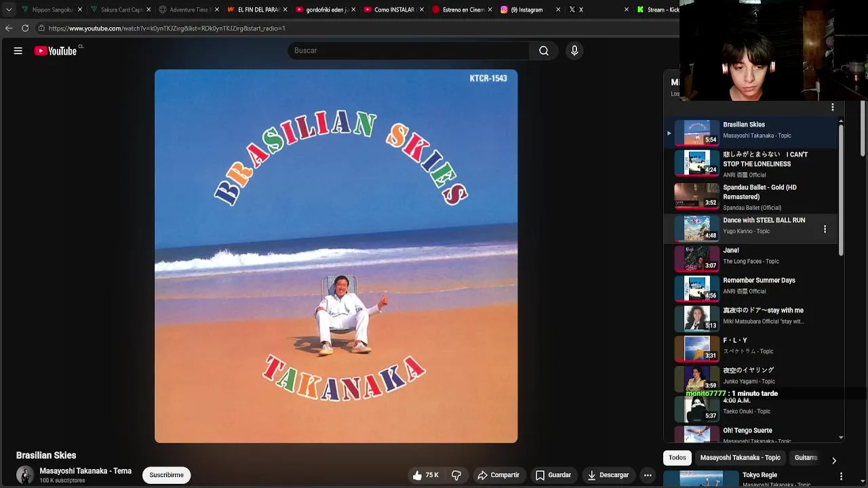Image resolution: width=868 pixels, height=488 pixels.
Task: Play I CAN'T STOP THE LONELINESS by ANRI
Action: [751, 164]
